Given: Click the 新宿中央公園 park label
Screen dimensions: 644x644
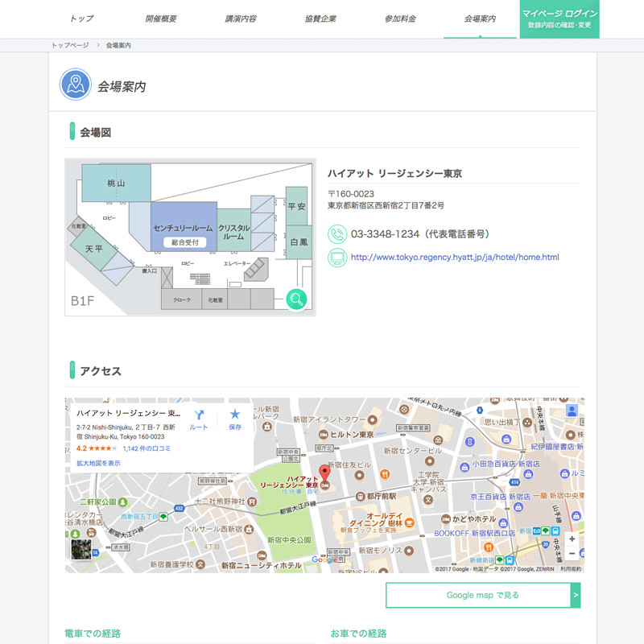Looking at the screenshot, I should [x=289, y=540].
